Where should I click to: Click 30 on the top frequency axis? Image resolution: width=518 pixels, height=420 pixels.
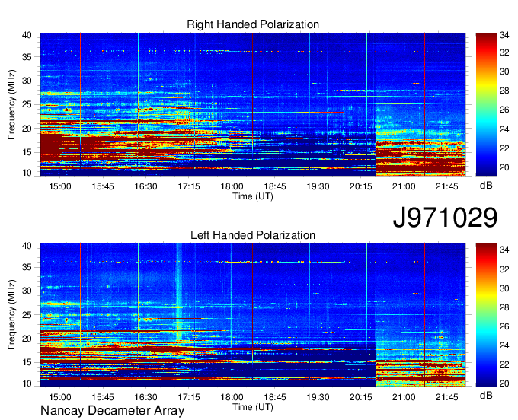coord(27,81)
